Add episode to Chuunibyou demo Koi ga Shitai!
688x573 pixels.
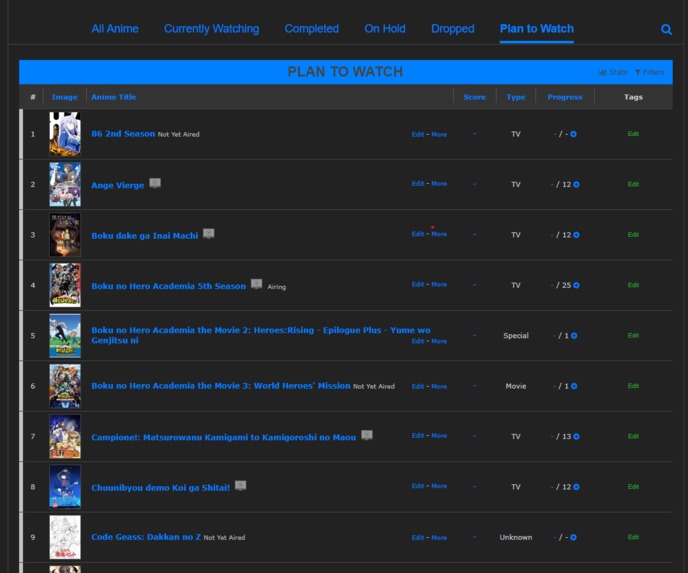pos(576,487)
